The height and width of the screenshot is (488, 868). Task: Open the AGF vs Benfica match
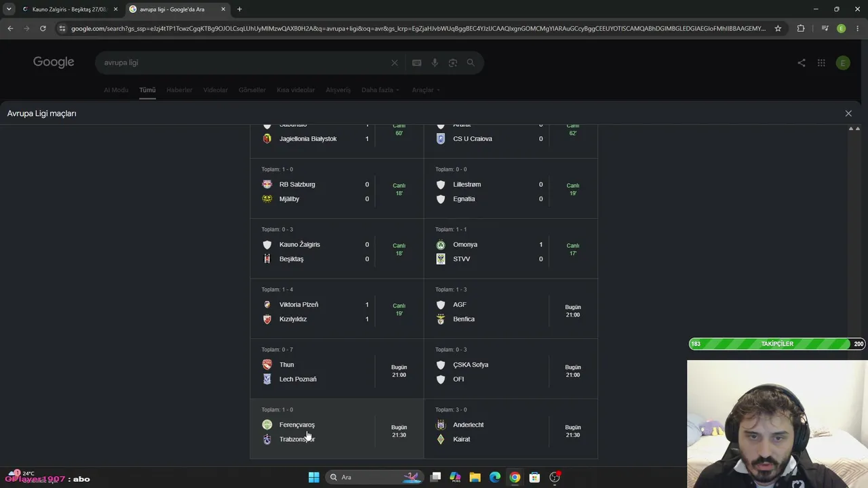tap(511, 308)
